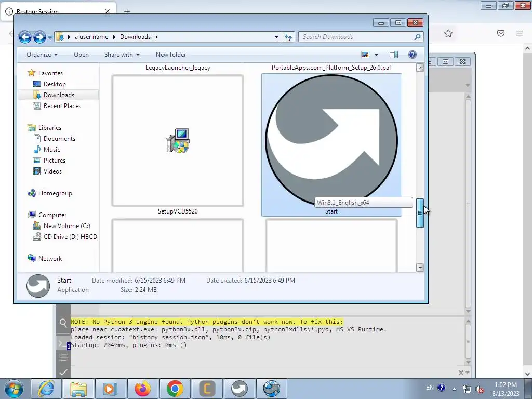The height and width of the screenshot is (399, 532).
Task: Click file list scrollbar down arrow
Action: coord(420,268)
